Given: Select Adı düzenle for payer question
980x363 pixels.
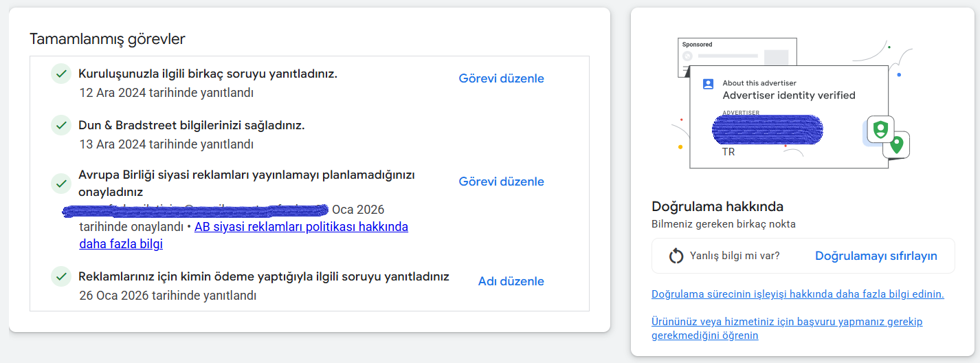Looking at the screenshot, I should click(x=511, y=281).
